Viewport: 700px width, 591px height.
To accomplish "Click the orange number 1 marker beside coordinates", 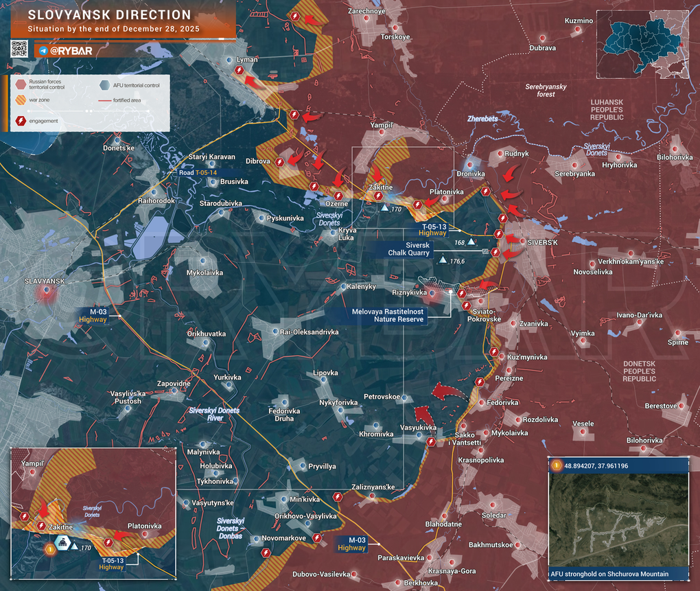I will pos(557,466).
